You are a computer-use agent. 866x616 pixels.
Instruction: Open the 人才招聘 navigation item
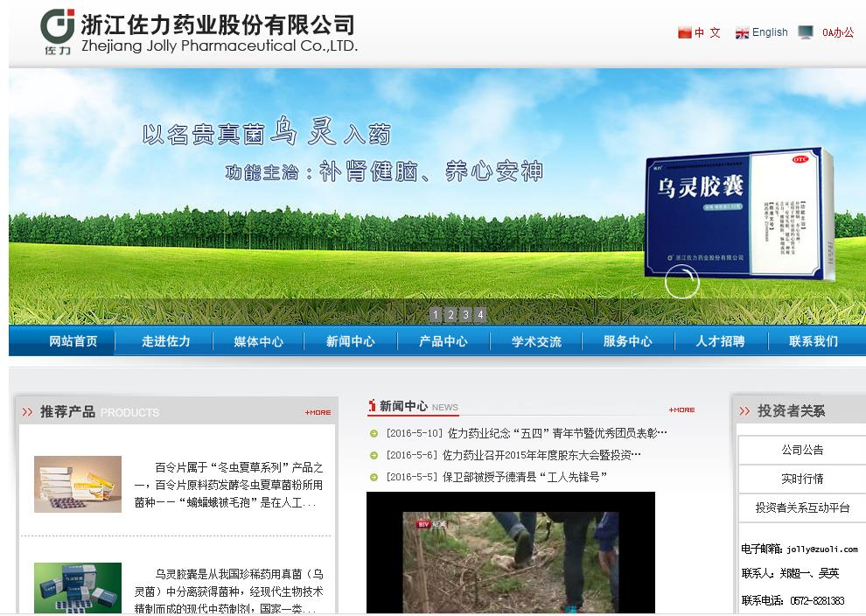tap(720, 341)
